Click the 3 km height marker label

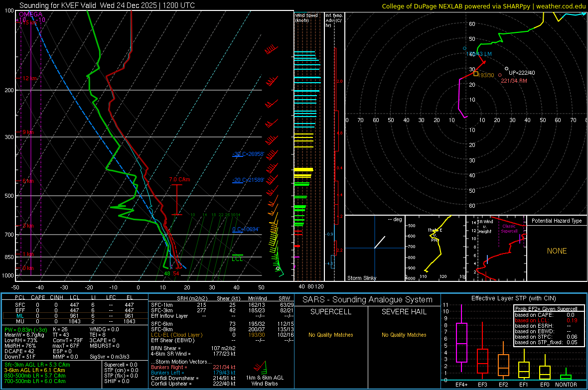(x=28, y=226)
